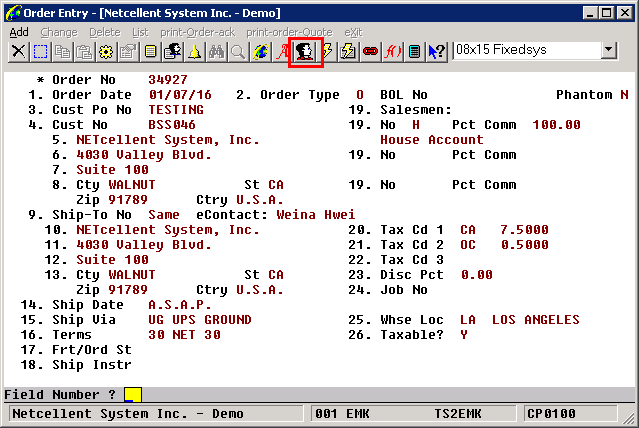Image resolution: width=639 pixels, height=428 pixels.
Task: Open the Add menu
Action: tap(19, 32)
